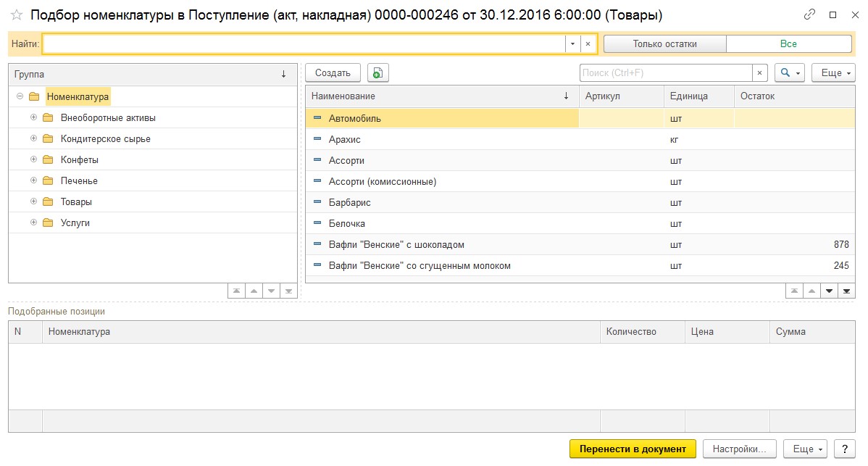Switch to the Все view
The image size is (868, 466).
click(788, 43)
